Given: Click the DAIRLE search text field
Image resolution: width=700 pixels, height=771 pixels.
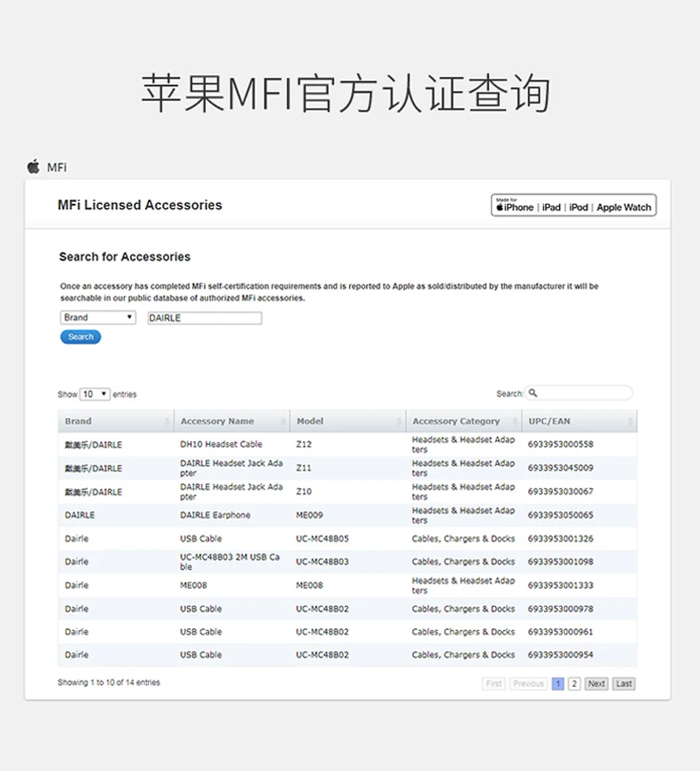Looking at the screenshot, I should click(205, 318).
